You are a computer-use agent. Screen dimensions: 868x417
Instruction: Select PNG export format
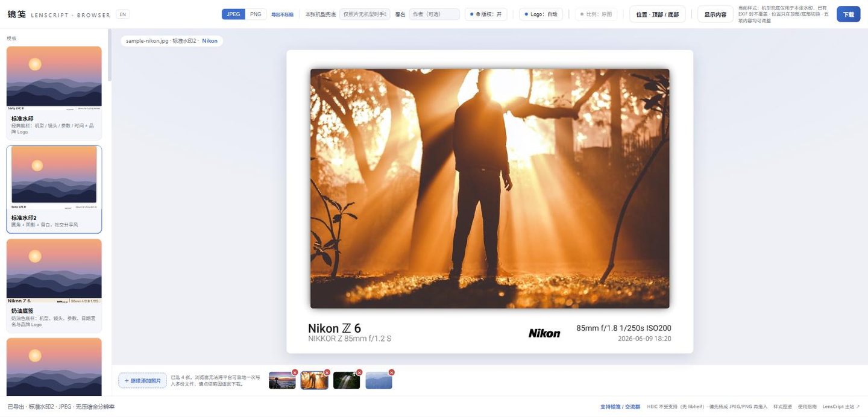pos(256,14)
